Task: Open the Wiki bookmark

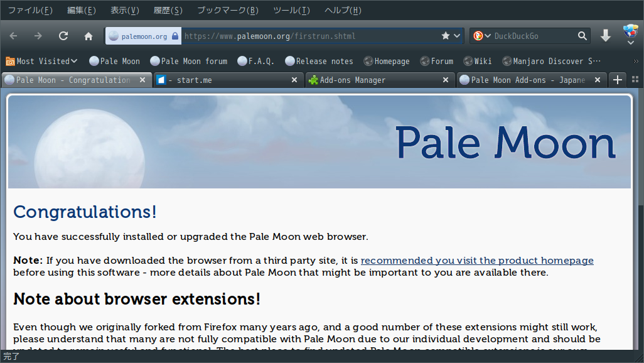Action: click(x=477, y=62)
